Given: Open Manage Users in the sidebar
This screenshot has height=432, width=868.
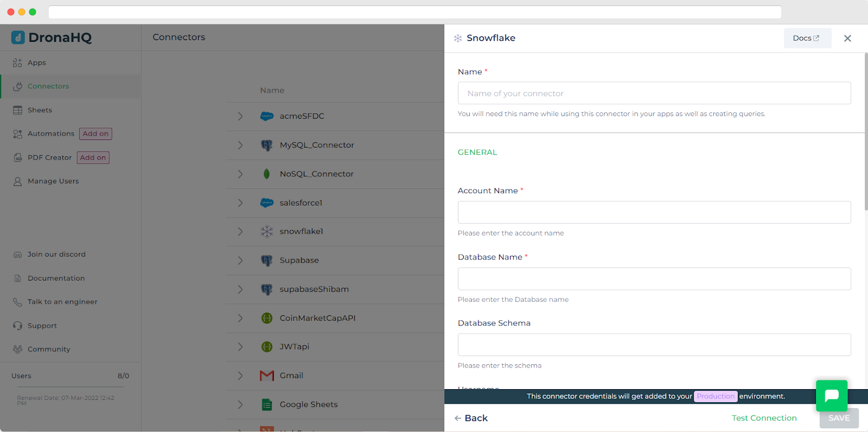Looking at the screenshot, I should point(53,181).
